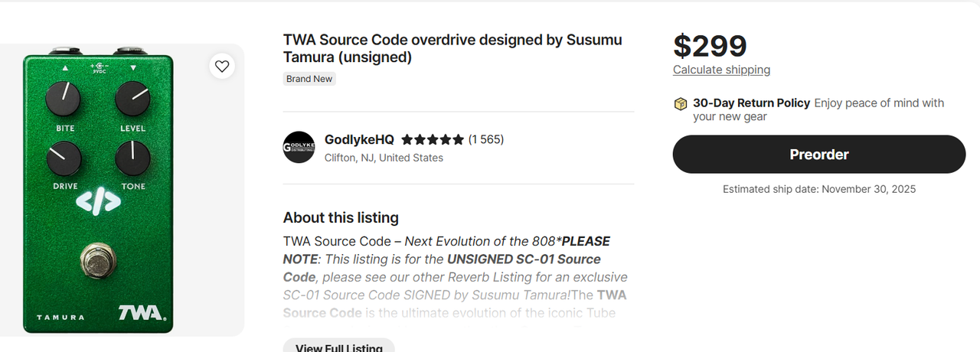This screenshot has width=980, height=352.
Task: Click the 30-Day Return Policy text
Action: click(751, 103)
